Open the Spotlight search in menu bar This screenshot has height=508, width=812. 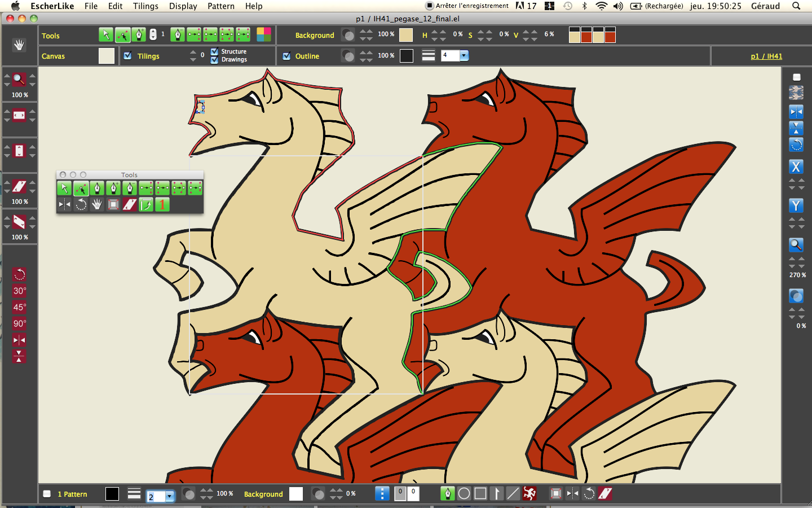tap(796, 6)
